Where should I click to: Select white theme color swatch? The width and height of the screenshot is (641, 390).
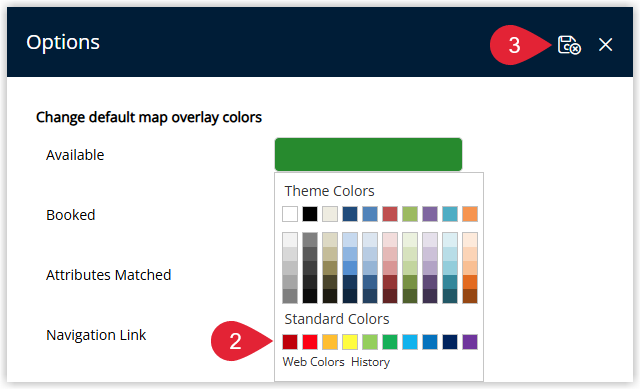click(290, 214)
